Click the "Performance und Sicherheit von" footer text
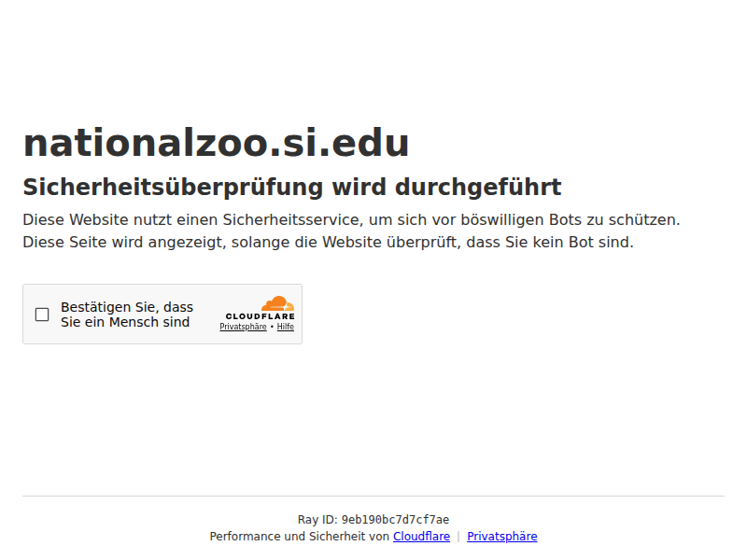 299,537
